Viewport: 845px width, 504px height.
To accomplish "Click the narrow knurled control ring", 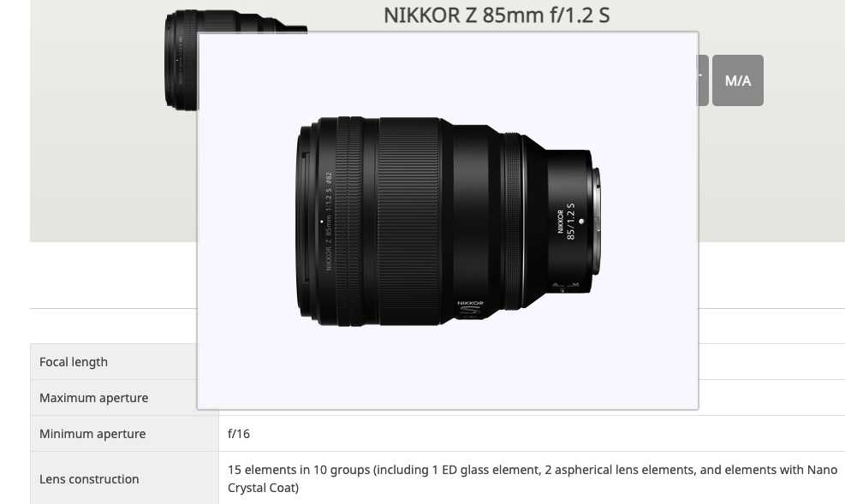I will 513,221.
